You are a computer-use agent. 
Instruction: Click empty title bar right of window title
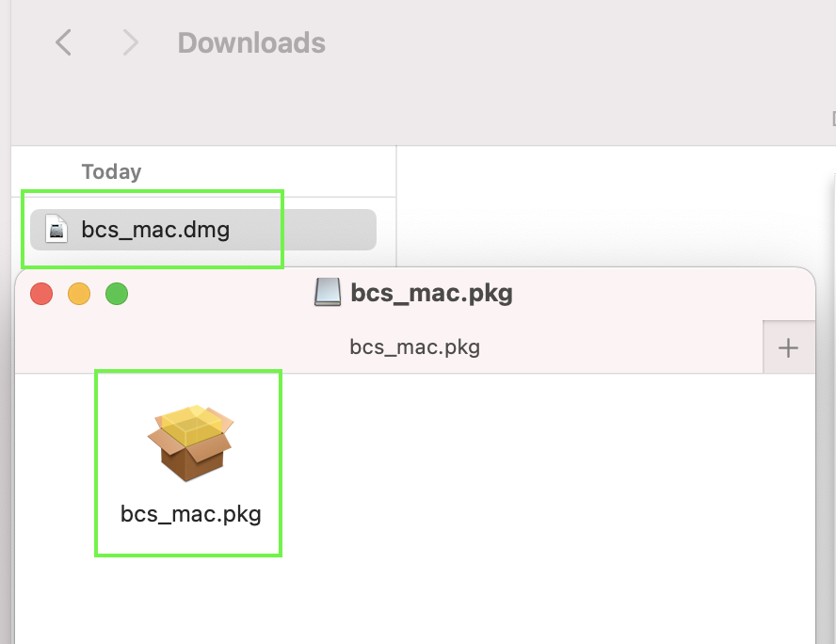(x=659, y=293)
